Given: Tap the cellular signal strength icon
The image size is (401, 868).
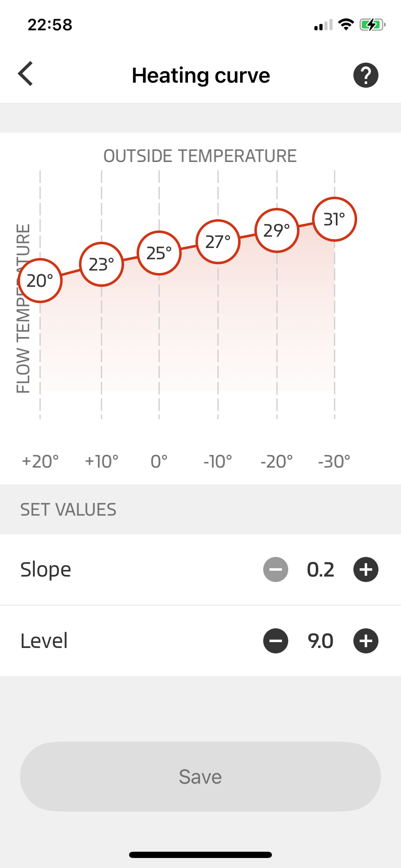Looking at the screenshot, I should pos(323,25).
